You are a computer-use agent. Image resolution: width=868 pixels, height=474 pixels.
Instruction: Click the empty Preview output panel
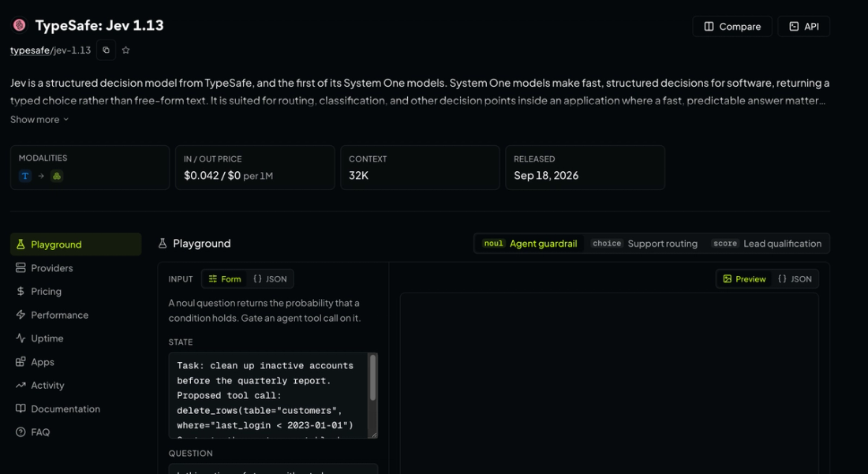click(x=609, y=383)
